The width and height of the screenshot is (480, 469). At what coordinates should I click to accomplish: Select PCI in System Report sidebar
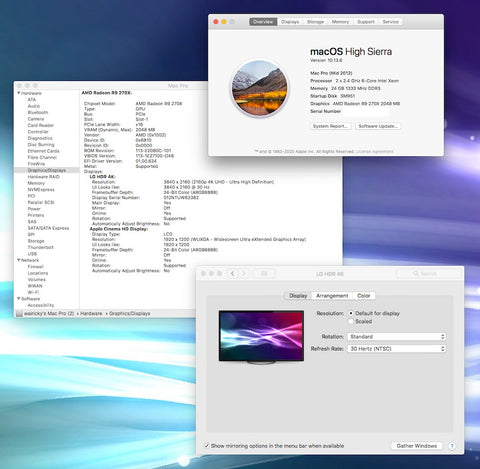(31, 196)
